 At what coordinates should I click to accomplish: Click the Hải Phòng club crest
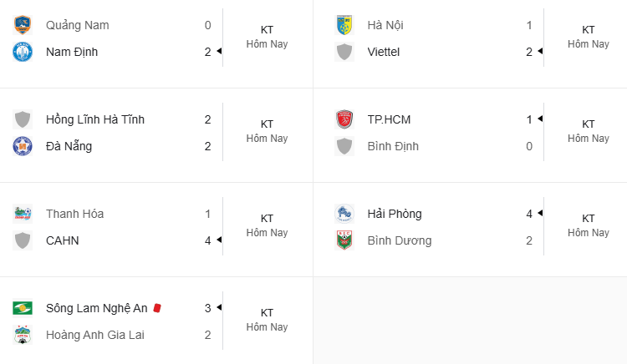point(344,214)
